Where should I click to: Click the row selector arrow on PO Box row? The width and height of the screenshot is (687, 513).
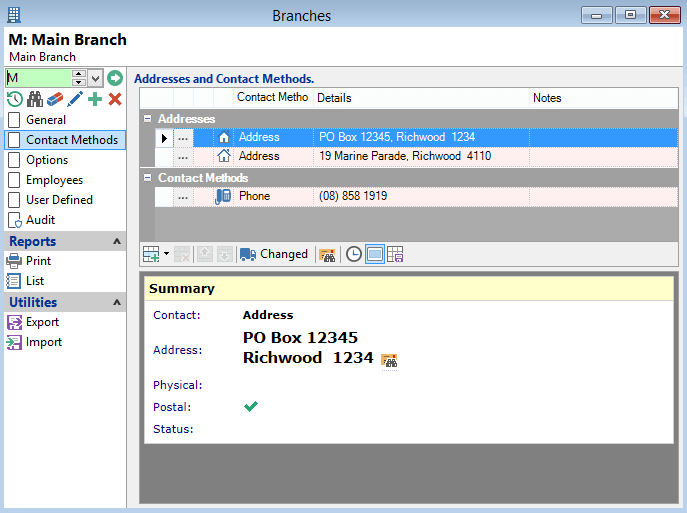pyautogui.click(x=164, y=138)
